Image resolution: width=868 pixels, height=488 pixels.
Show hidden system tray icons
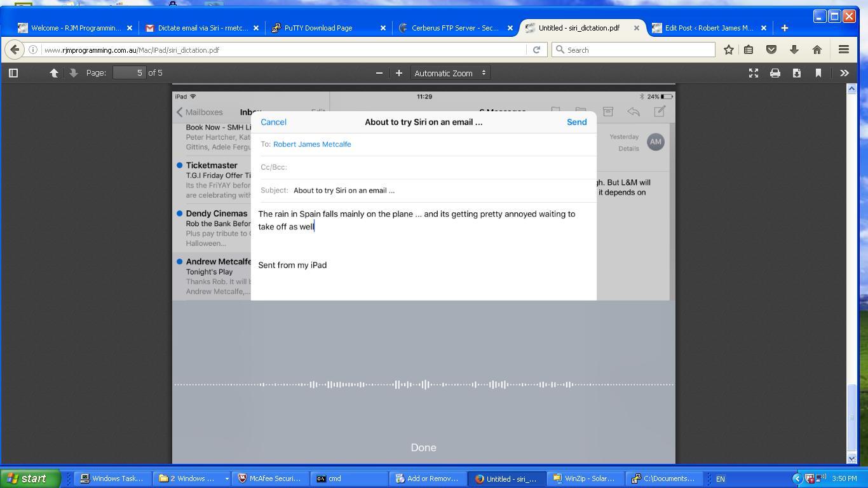point(797,478)
